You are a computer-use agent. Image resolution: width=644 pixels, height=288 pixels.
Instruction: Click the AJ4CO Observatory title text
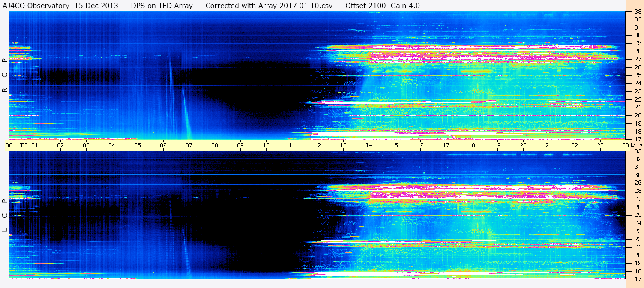[x=36, y=6]
